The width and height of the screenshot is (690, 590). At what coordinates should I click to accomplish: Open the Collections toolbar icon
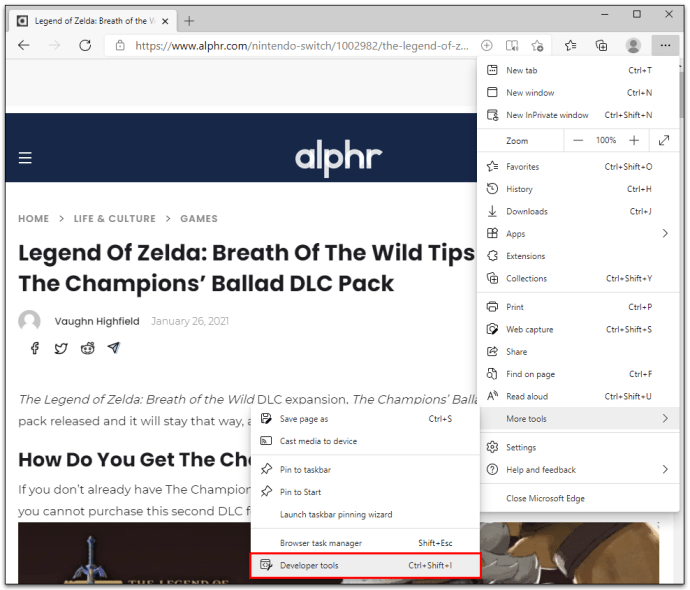(x=601, y=45)
